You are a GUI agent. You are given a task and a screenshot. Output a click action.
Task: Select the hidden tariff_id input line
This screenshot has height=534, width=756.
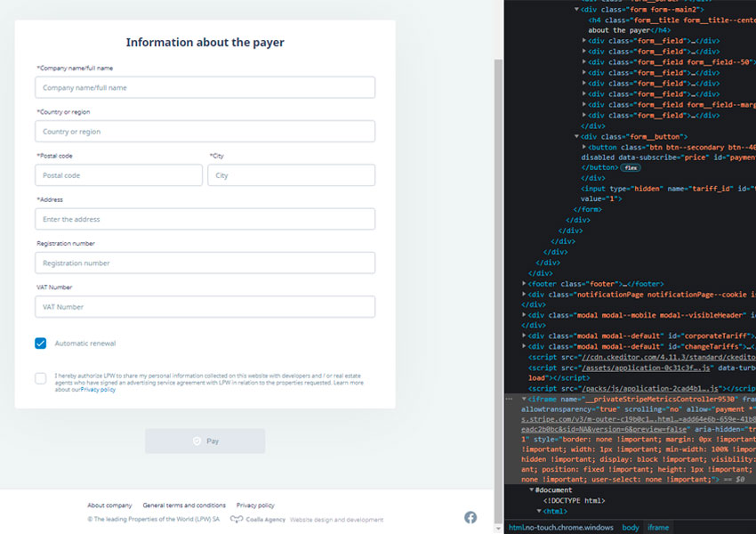pyautogui.click(x=668, y=193)
